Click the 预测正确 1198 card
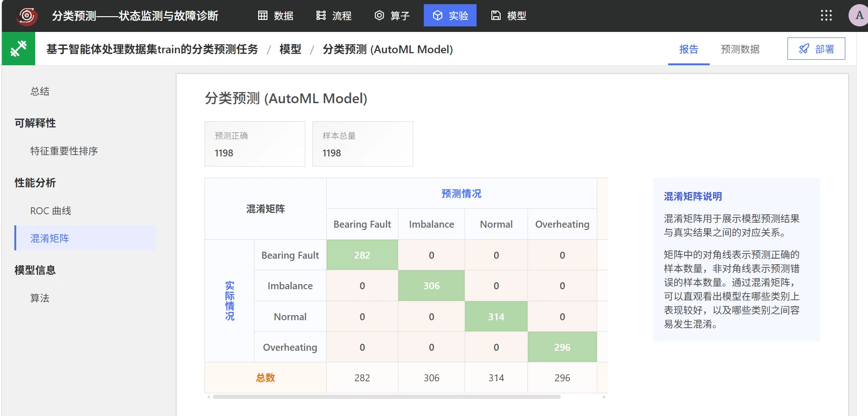Screen dimensions: 868x416 [x=255, y=144]
